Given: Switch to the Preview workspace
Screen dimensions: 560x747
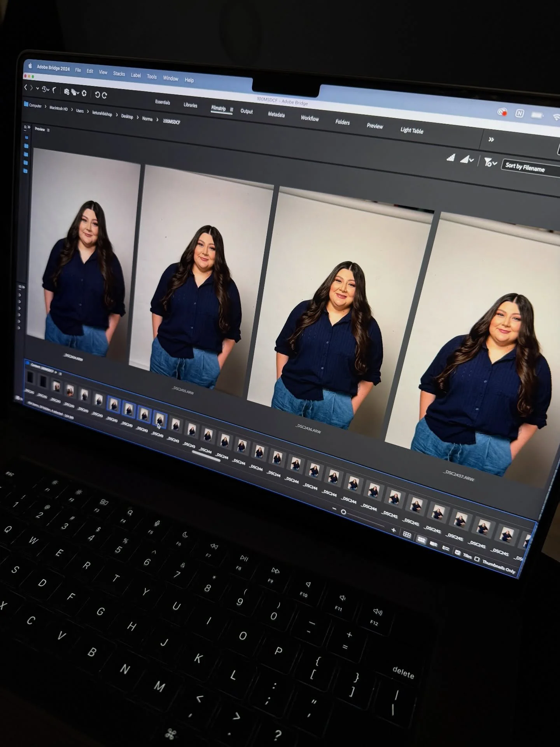Looking at the screenshot, I should point(374,126).
